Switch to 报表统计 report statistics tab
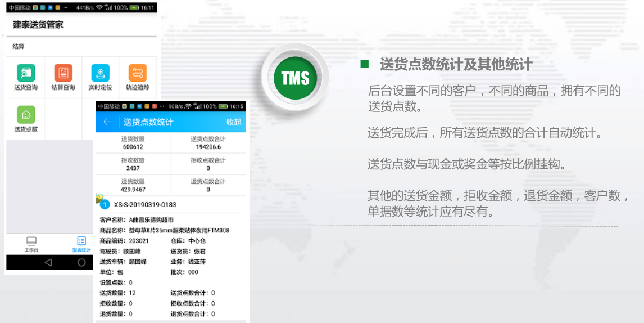644x323 pixels. (x=81, y=244)
